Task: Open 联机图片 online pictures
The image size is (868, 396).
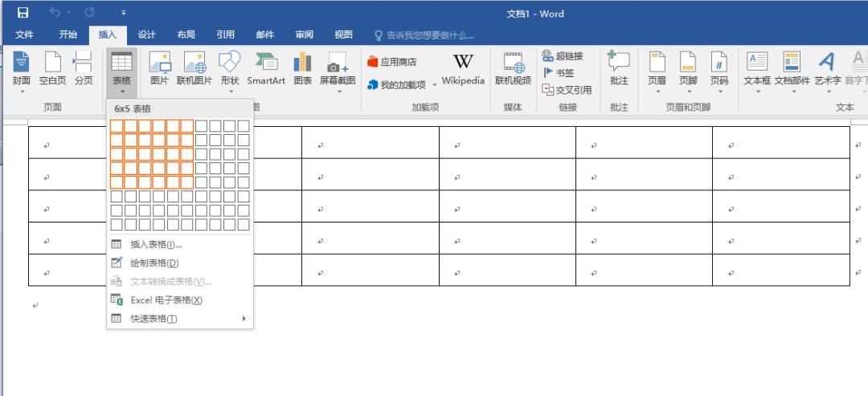Action: point(194,63)
